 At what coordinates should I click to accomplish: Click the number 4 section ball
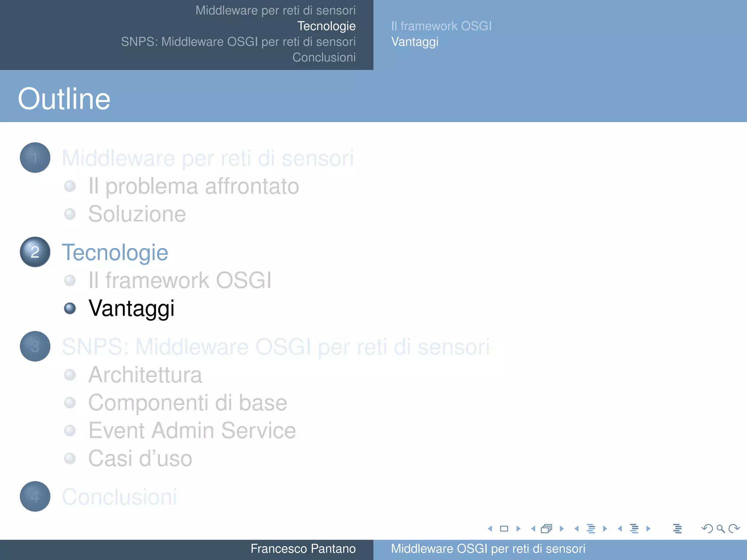35,496
